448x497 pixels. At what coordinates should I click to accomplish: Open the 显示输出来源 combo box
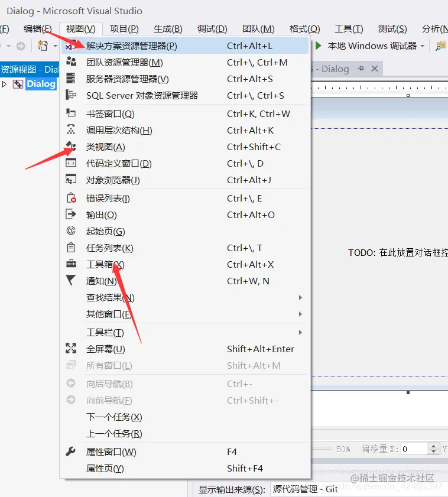359,489
